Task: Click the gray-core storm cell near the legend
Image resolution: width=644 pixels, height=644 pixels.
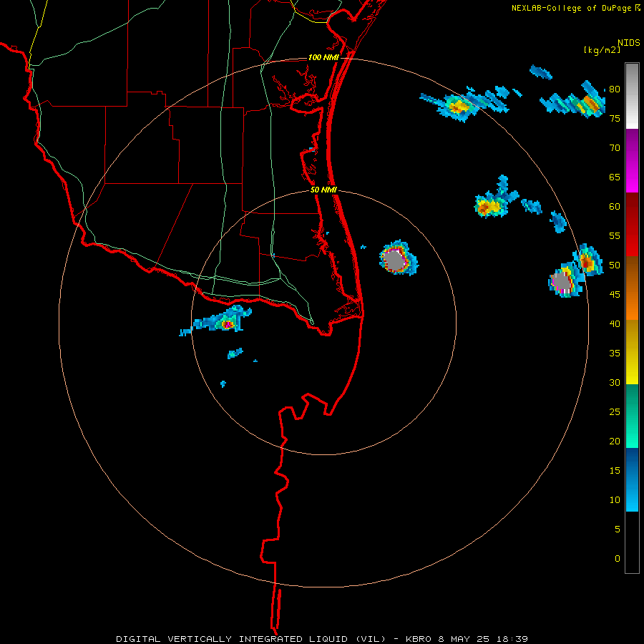Action: 565,281
